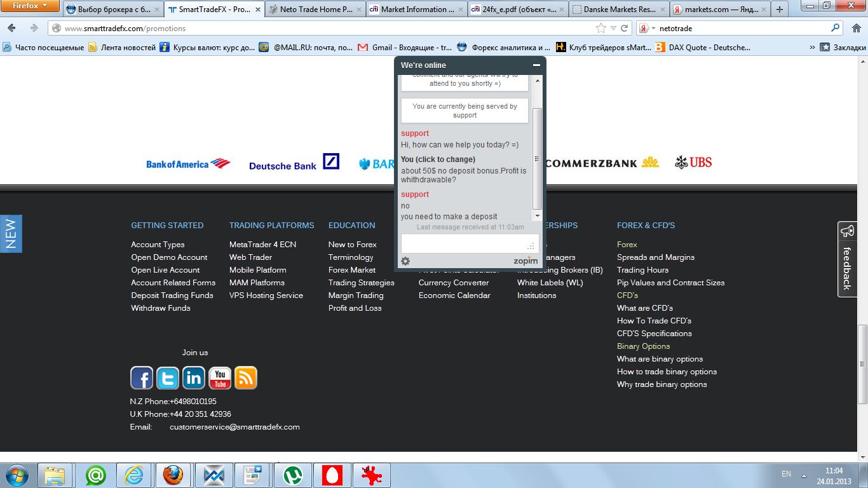
Task: Open the Windows Start menu
Action: (x=17, y=475)
